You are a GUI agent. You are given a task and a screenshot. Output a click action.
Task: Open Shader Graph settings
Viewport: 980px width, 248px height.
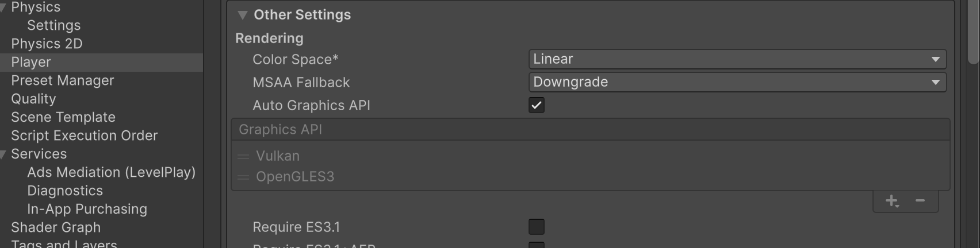(56, 227)
